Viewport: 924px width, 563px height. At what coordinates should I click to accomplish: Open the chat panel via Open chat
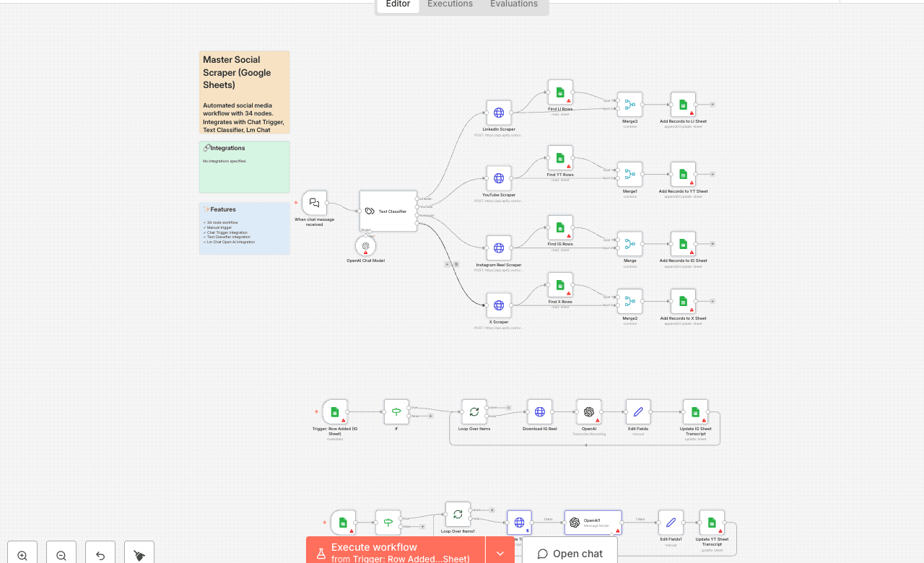click(570, 553)
